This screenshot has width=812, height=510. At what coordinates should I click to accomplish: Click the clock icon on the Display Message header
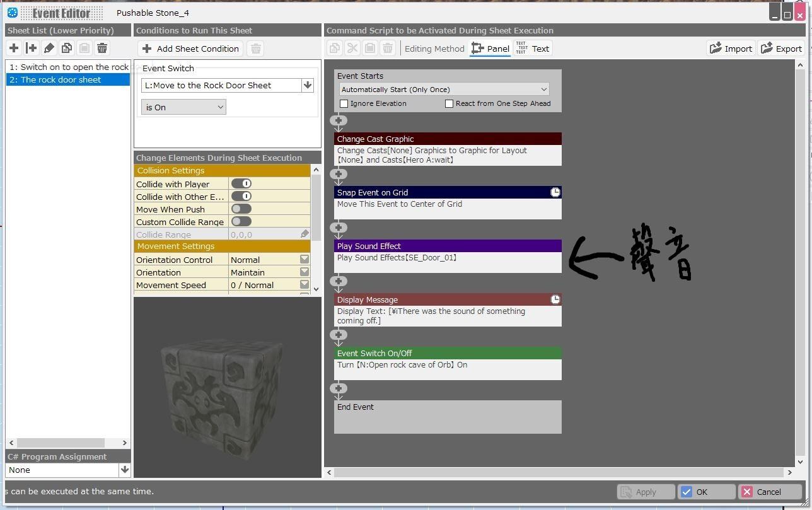pos(555,299)
